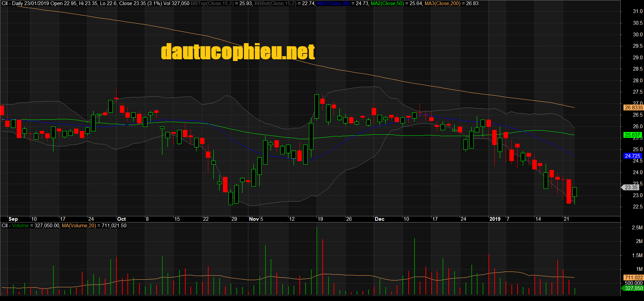Image resolution: width=644 pixels, height=301 pixels.
Task: Click the 29.0 price axis label
Action: (x=637, y=58)
